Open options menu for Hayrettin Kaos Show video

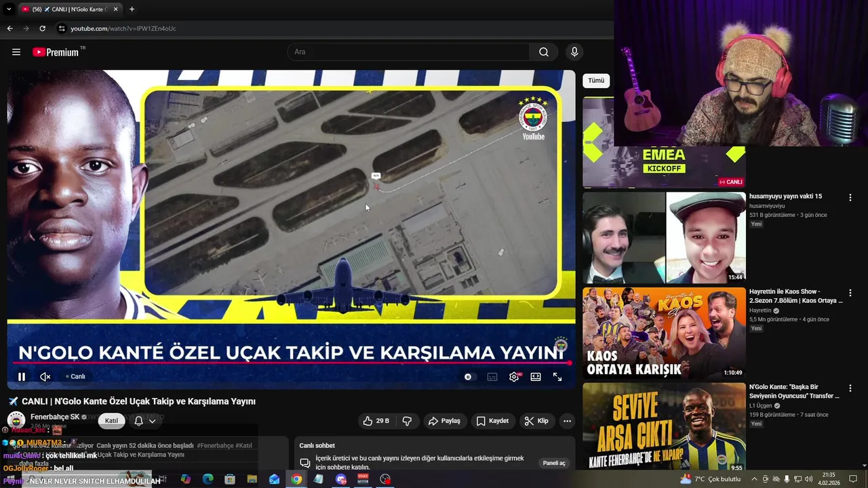[x=850, y=293]
